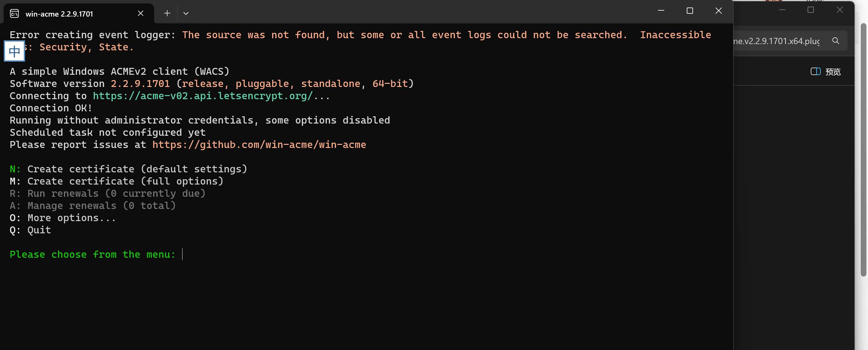
Task: Close the win-acme terminal tab
Action: click(x=141, y=13)
